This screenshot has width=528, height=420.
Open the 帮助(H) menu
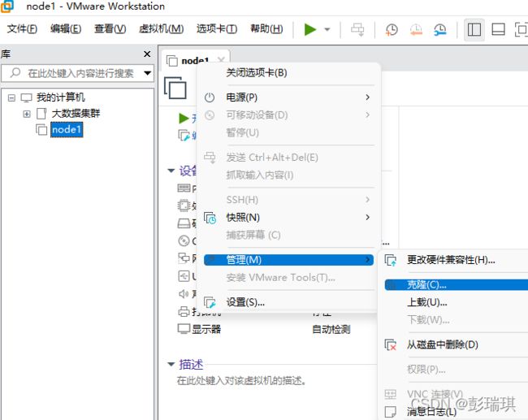click(x=266, y=28)
